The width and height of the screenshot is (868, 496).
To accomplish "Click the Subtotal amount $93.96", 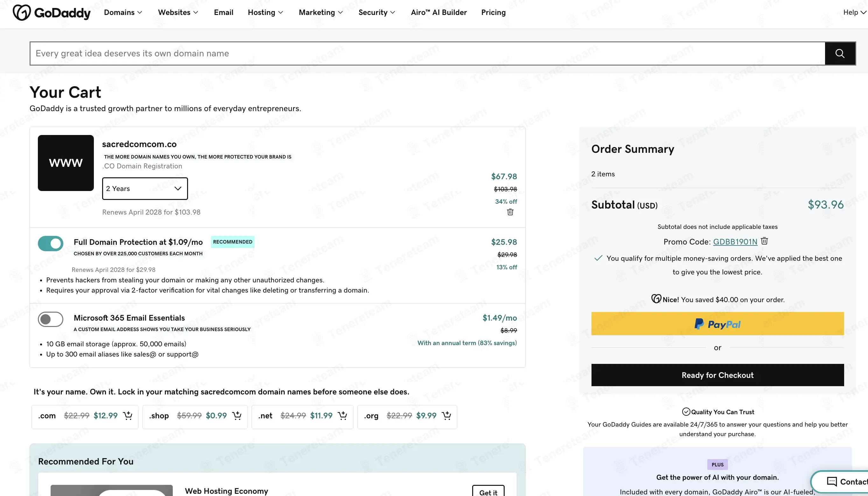I will pos(826,204).
